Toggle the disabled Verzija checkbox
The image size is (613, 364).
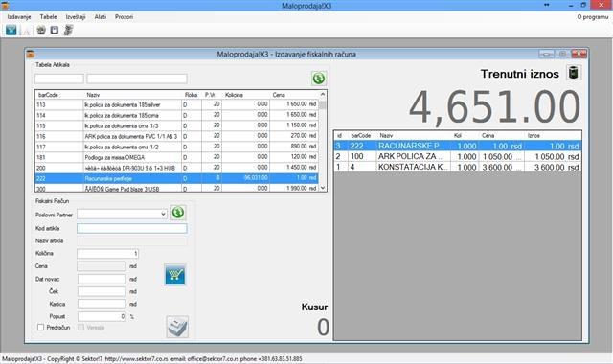pyautogui.click(x=80, y=328)
